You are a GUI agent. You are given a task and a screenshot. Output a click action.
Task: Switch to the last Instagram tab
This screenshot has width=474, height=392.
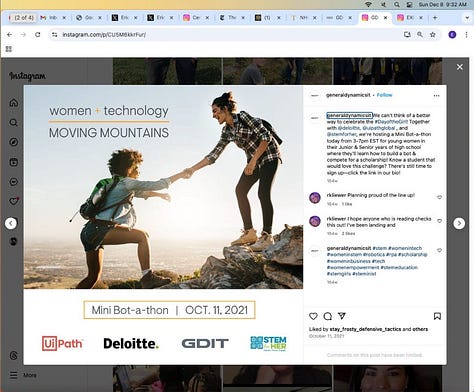pyautogui.click(x=411, y=18)
